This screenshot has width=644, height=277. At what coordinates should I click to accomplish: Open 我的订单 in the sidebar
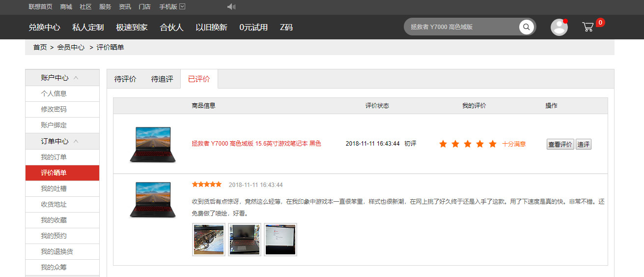(x=54, y=157)
